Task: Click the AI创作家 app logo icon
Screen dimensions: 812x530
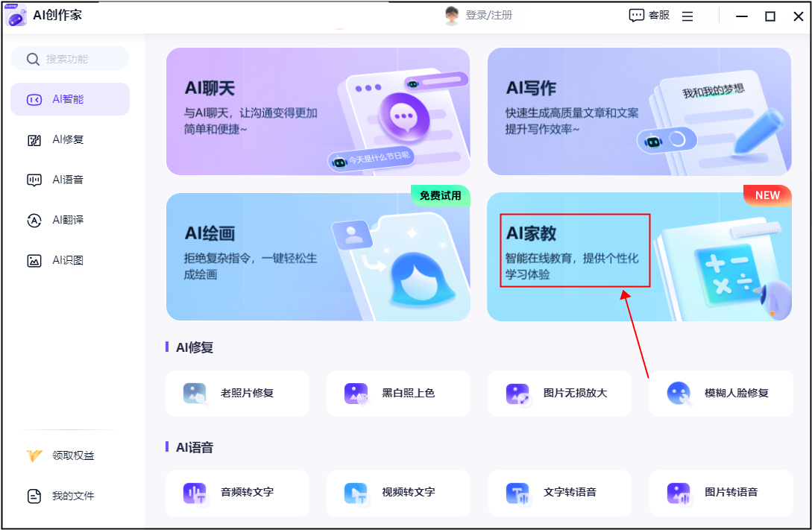Action: point(16,16)
